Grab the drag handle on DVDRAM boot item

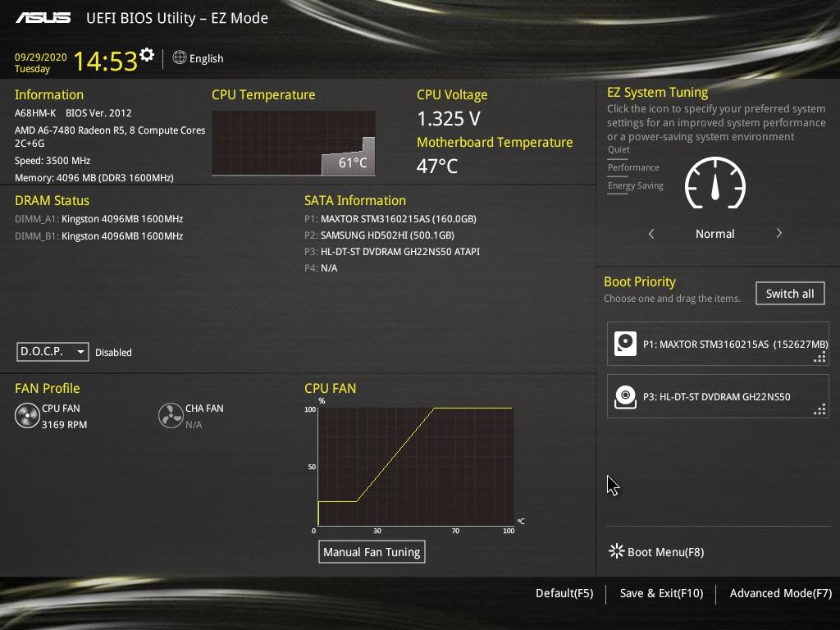[819, 410]
